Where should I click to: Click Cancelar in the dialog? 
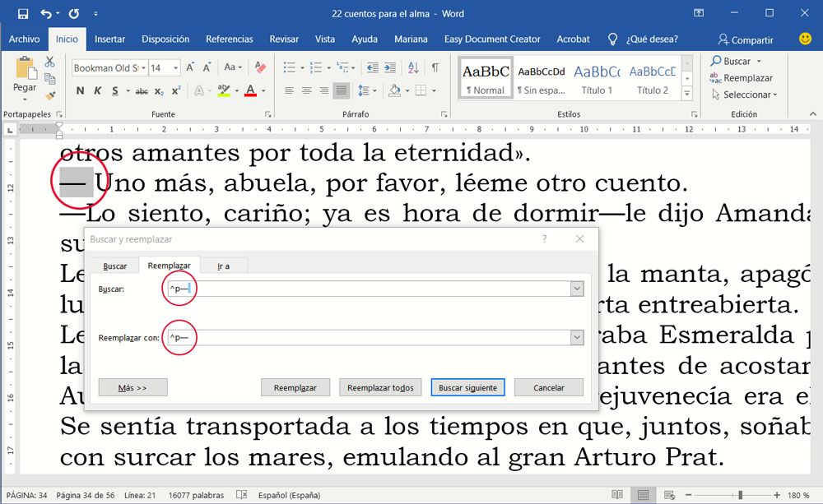pyautogui.click(x=548, y=387)
